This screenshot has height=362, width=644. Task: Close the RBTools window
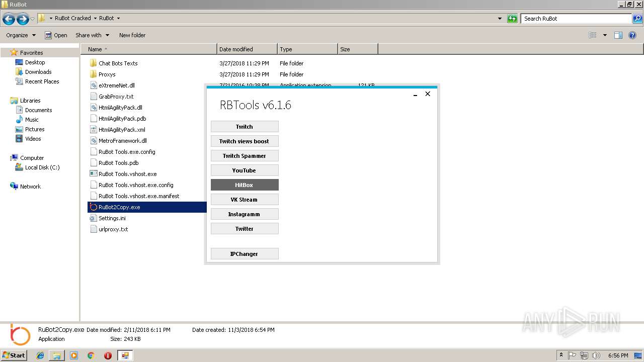(x=428, y=94)
